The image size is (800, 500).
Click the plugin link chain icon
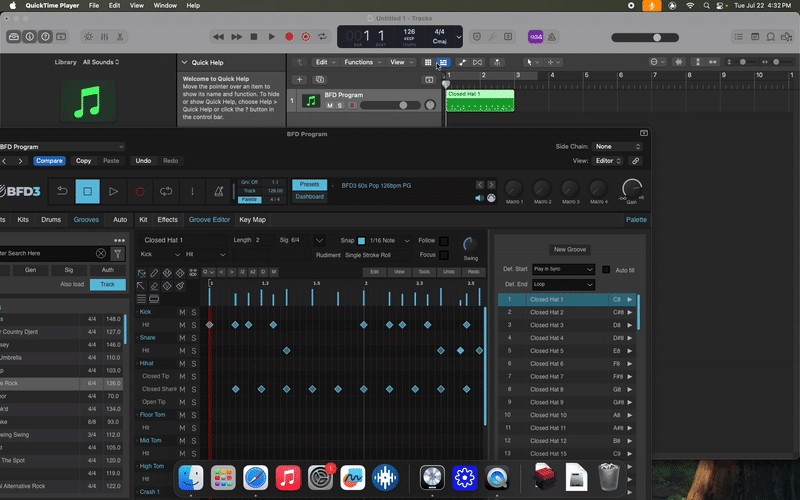pos(635,161)
